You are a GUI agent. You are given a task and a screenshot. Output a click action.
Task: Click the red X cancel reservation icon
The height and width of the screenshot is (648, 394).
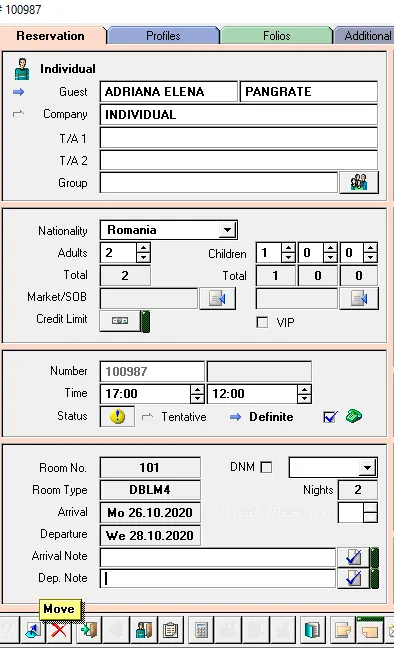(x=58, y=630)
